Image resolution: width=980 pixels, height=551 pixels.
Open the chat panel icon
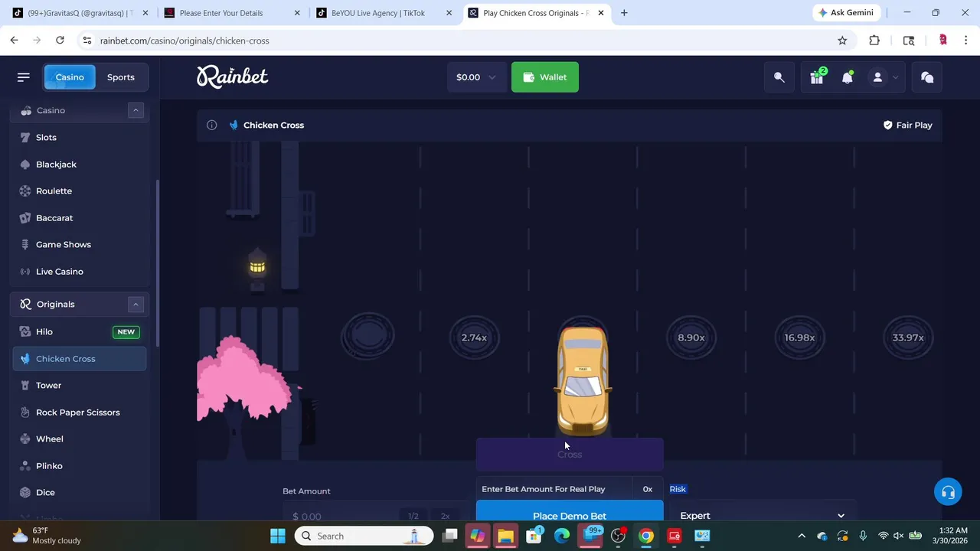click(x=927, y=77)
